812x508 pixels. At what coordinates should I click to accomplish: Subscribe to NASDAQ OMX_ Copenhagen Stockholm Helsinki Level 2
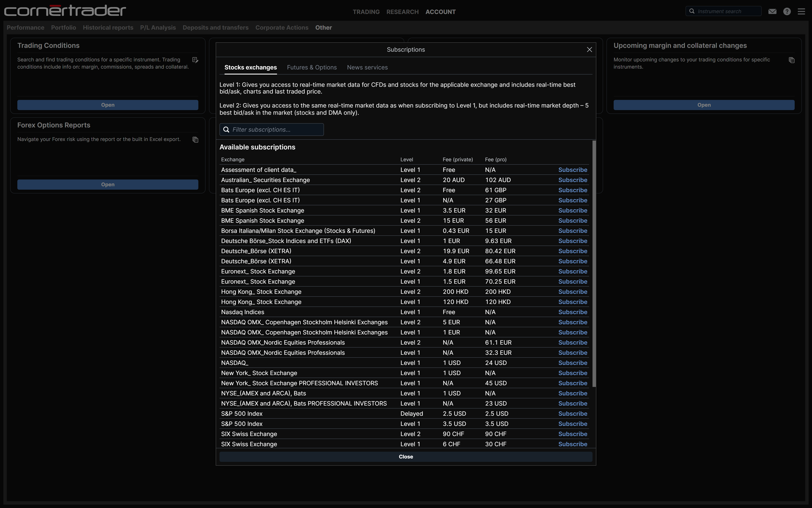[572, 322]
